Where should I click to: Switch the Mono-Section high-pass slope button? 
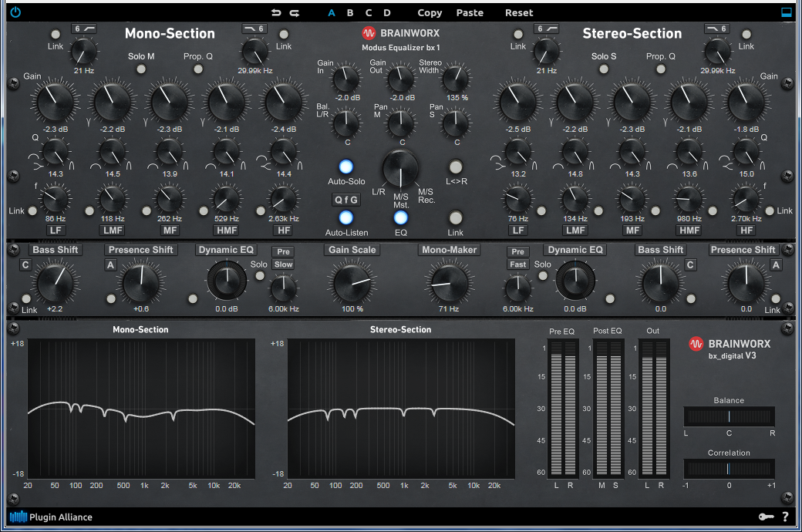pyautogui.click(x=84, y=29)
